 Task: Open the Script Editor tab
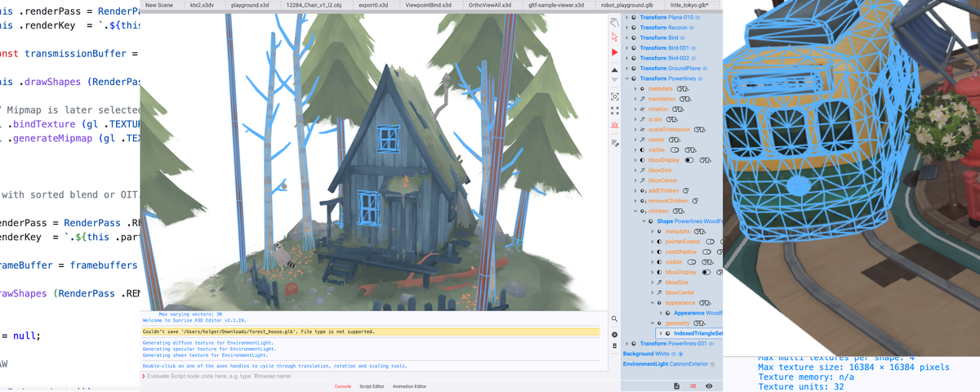[372, 386]
